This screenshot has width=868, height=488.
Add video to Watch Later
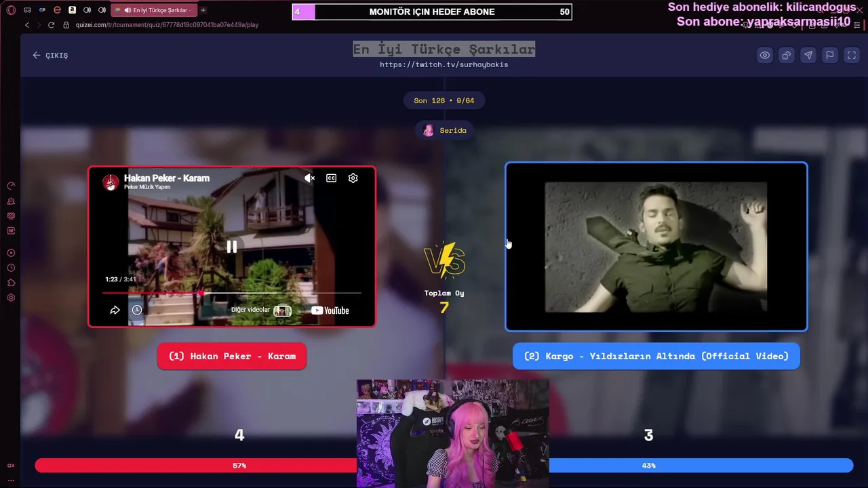(x=136, y=310)
